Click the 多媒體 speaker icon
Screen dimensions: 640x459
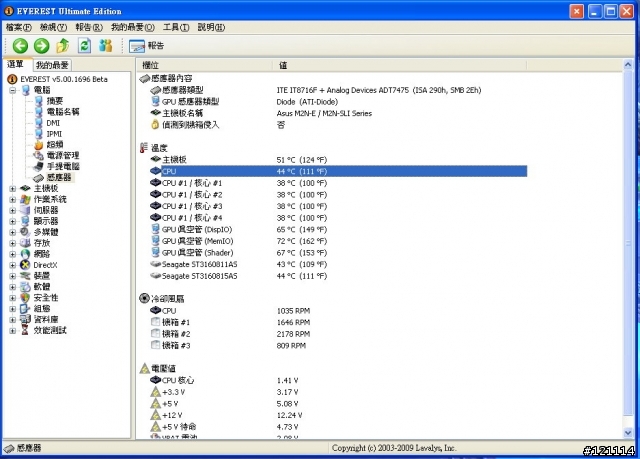click(25, 232)
